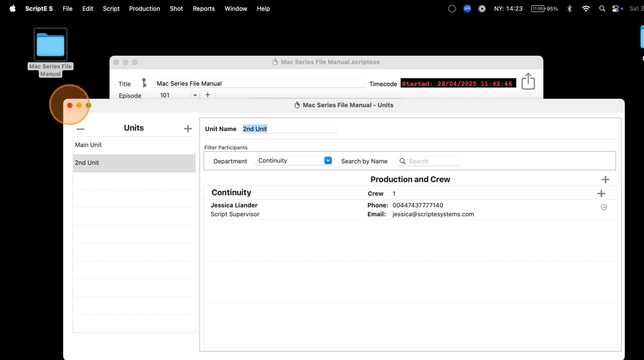The image size is (644, 360).
Task: Open the Production menu
Action: coord(144,9)
